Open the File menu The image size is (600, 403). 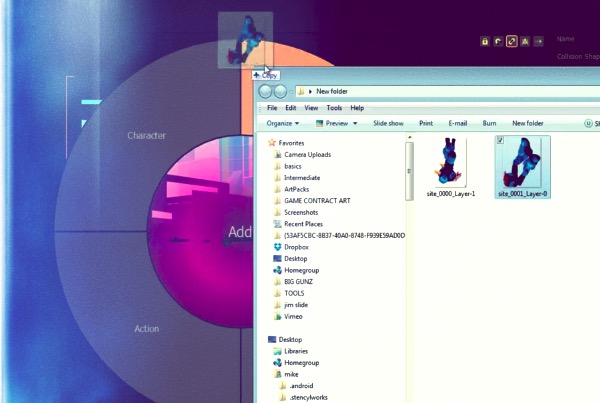[x=272, y=108]
